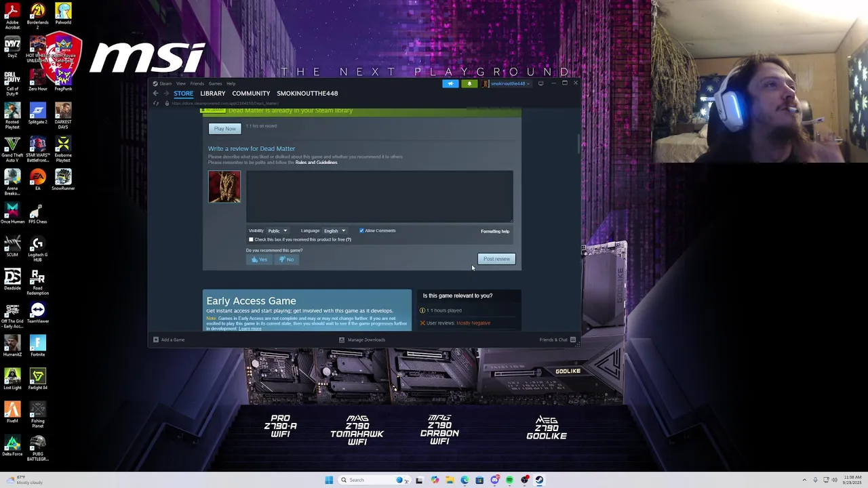
Task: Switch to the COMMUNITY tab
Action: [x=251, y=94]
